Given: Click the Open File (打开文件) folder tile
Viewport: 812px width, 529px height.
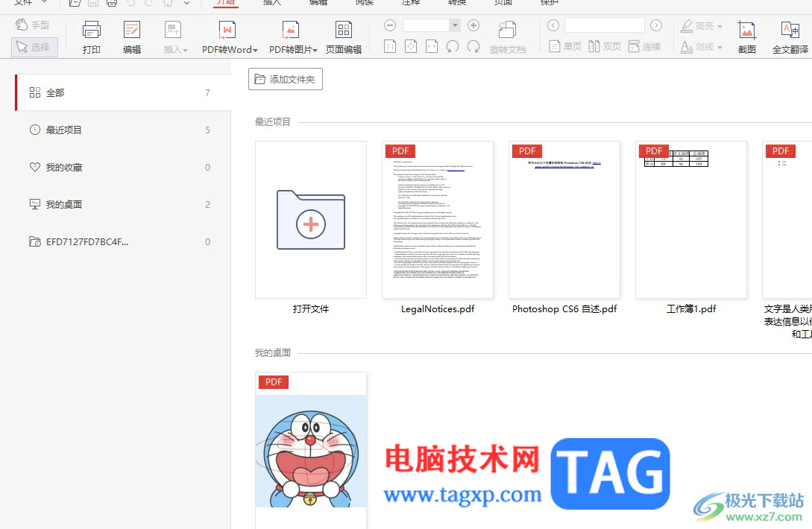Looking at the screenshot, I should coord(311,220).
